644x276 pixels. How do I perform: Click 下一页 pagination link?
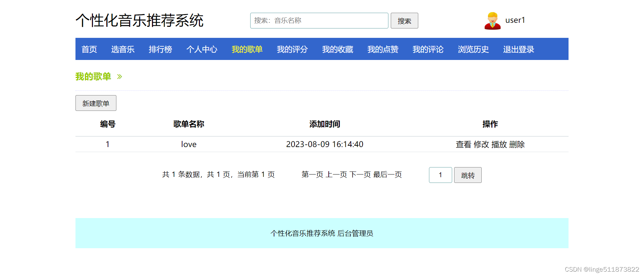click(x=360, y=175)
